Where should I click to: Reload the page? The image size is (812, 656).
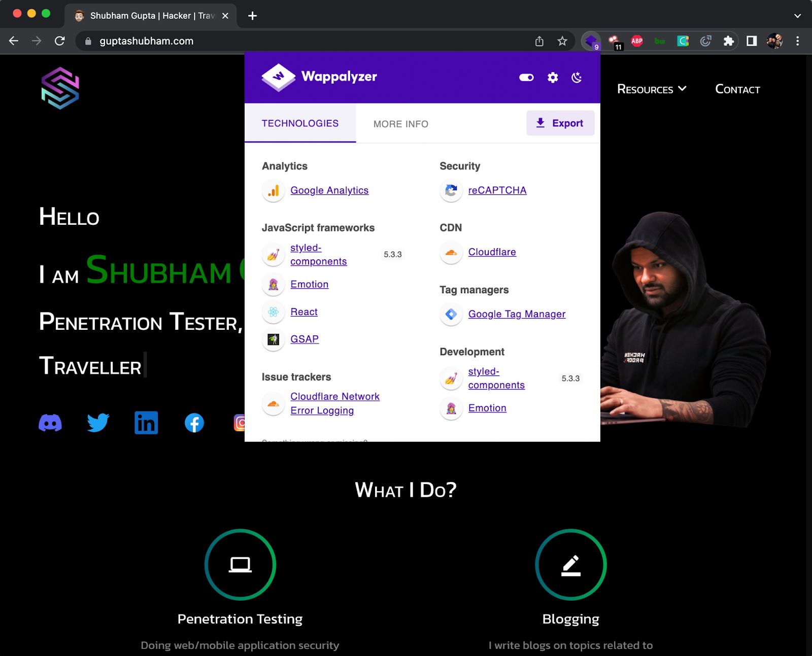click(x=59, y=41)
